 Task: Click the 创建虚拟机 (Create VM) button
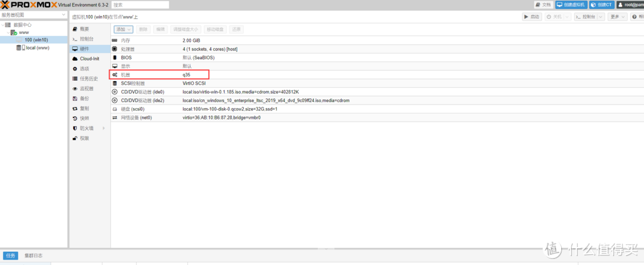pyautogui.click(x=571, y=5)
